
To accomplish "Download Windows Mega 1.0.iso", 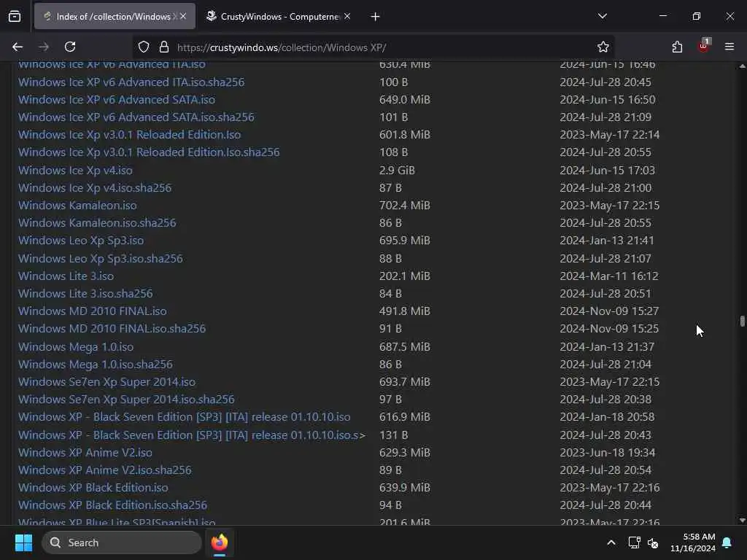I will pyautogui.click(x=76, y=346).
